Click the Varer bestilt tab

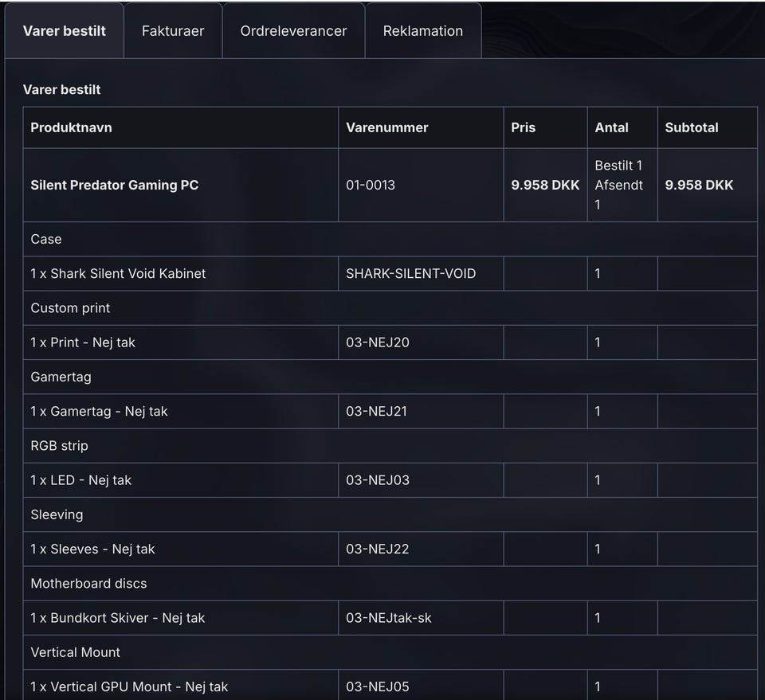click(x=65, y=31)
